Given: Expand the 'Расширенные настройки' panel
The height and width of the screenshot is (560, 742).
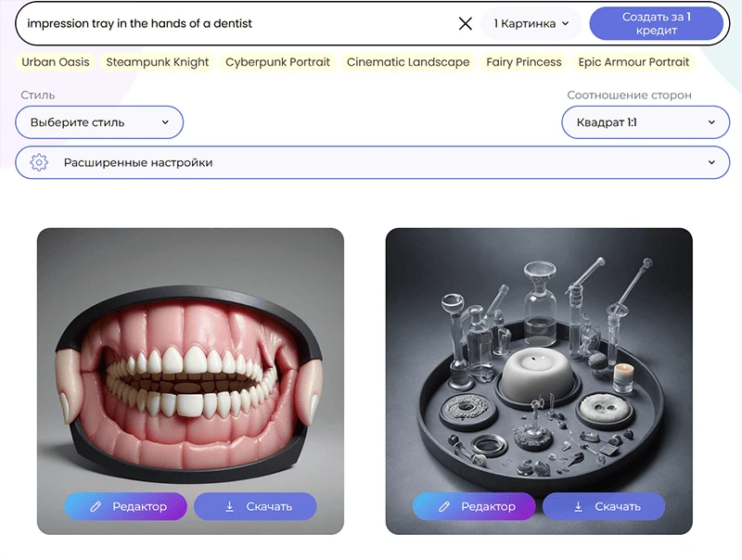Looking at the screenshot, I should (373, 162).
